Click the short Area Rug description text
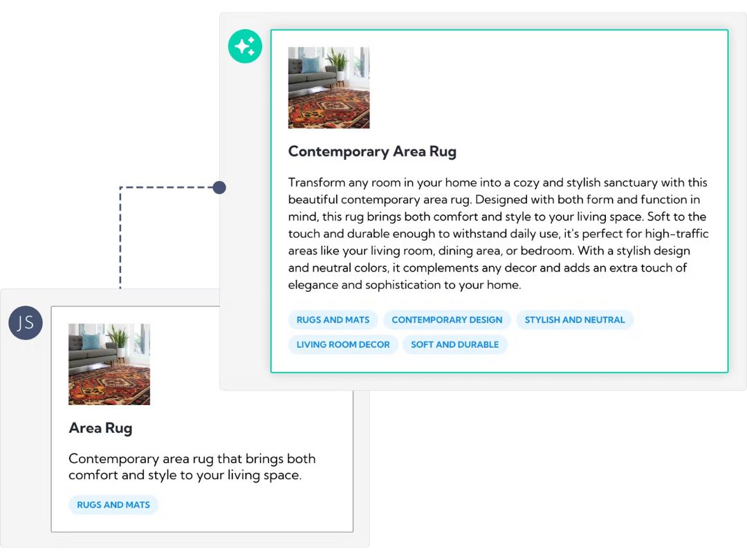The height and width of the screenshot is (560, 747). [192, 467]
